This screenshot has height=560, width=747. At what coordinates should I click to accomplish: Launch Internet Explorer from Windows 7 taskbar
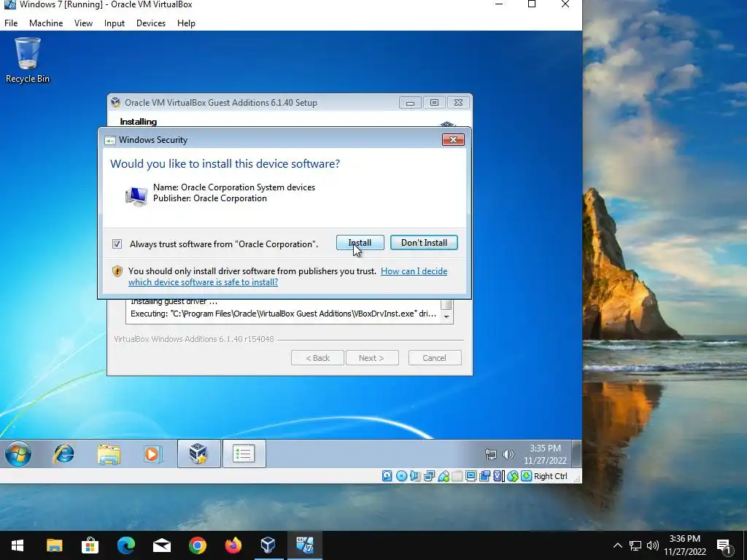(63, 454)
